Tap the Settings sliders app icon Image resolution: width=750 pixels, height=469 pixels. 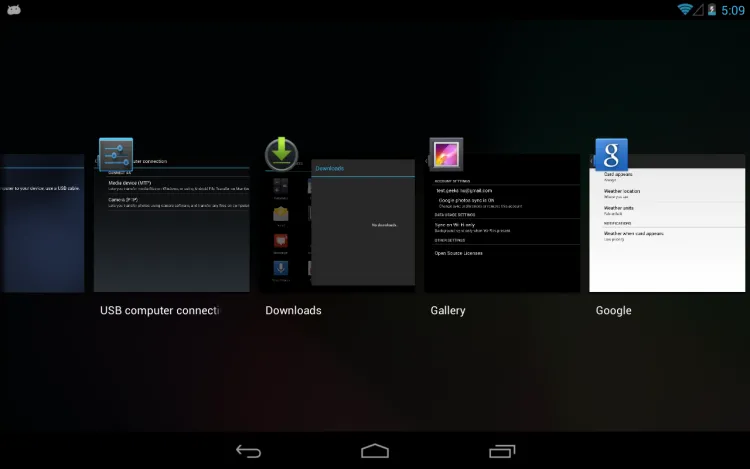coord(116,155)
